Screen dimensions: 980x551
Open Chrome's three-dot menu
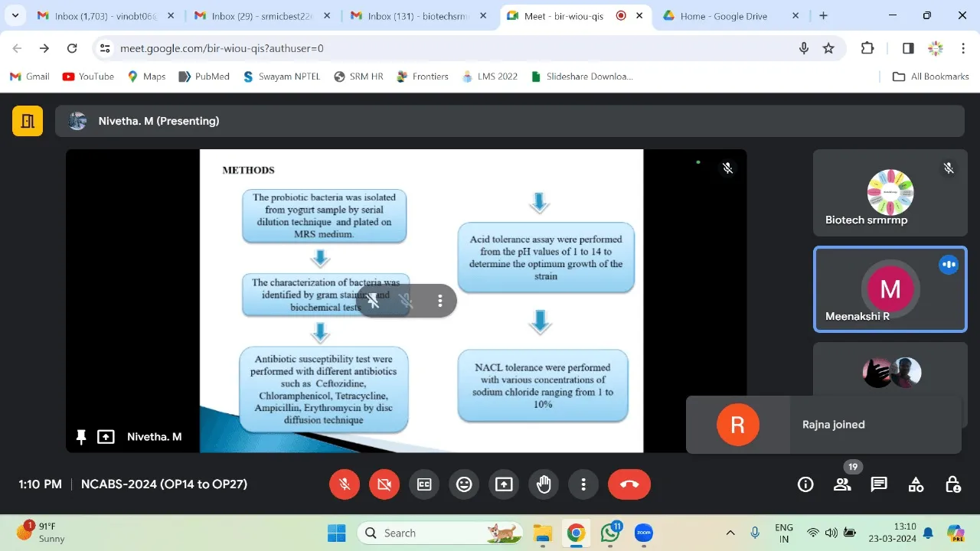pos(963,48)
